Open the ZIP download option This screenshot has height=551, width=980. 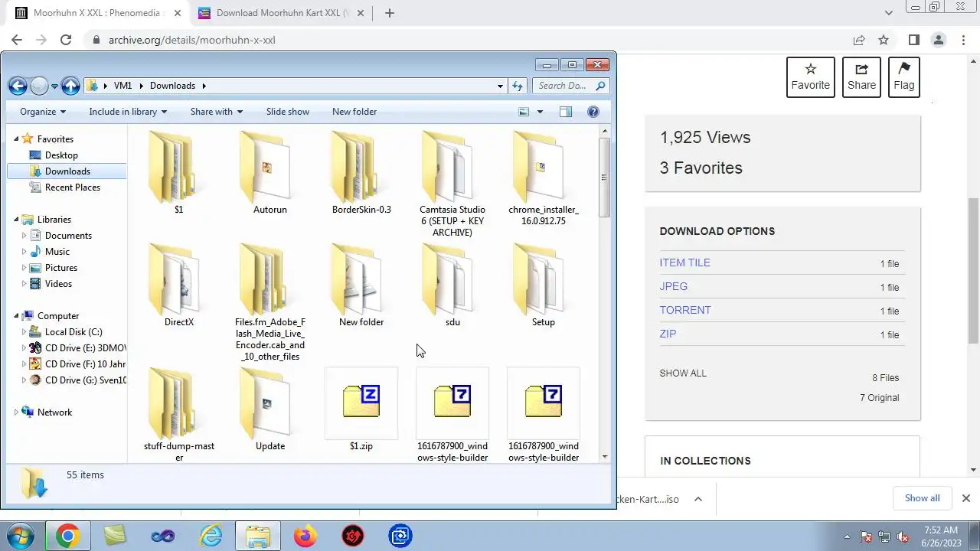tap(668, 334)
